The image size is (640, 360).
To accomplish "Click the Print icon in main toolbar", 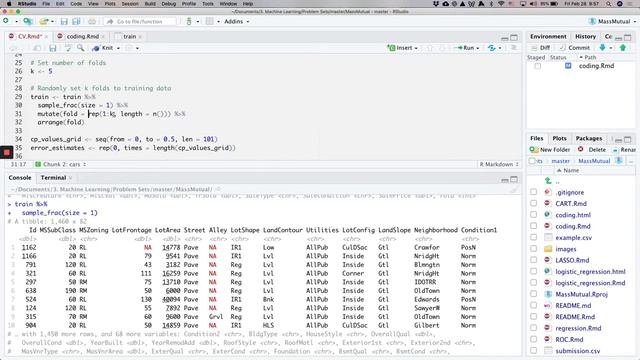I will point(92,21).
